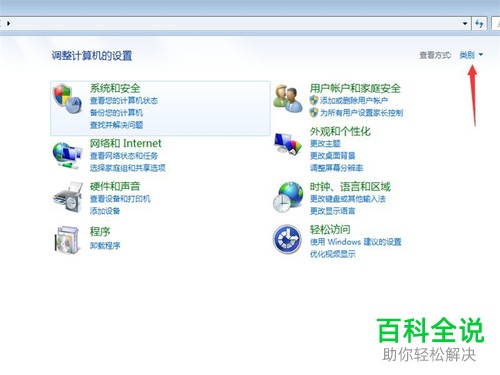Click 查看网络状态和任务 link
This screenshot has height=375, width=500.
point(124,156)
